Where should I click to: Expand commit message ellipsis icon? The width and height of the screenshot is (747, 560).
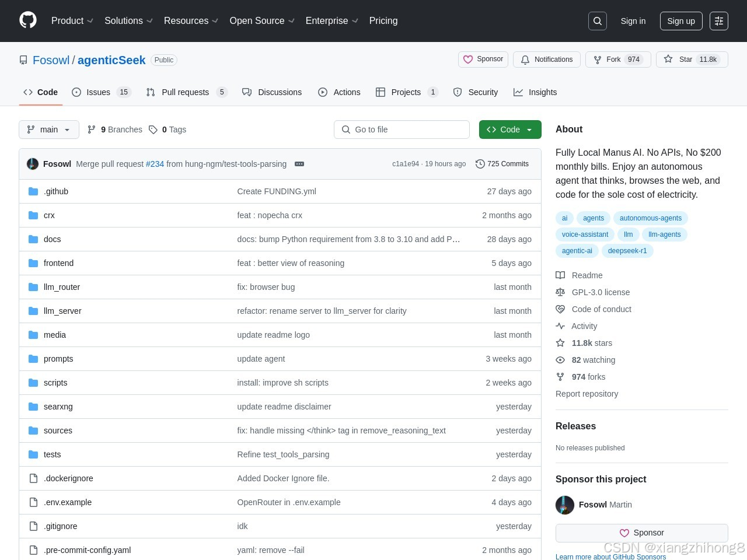tap(299, 164)
